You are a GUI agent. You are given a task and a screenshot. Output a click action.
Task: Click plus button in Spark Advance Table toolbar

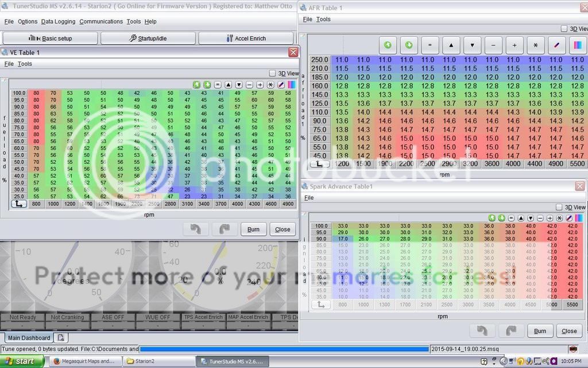[550, 218]
